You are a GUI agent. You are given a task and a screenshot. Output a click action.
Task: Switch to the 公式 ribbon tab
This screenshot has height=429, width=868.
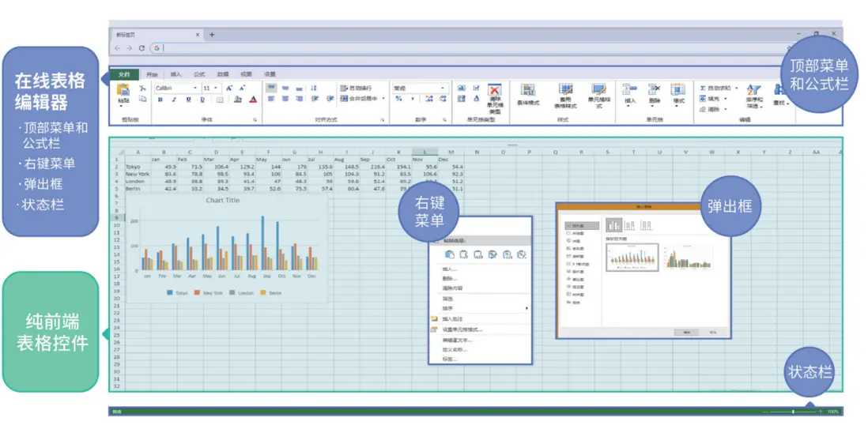tap(198, 74)
